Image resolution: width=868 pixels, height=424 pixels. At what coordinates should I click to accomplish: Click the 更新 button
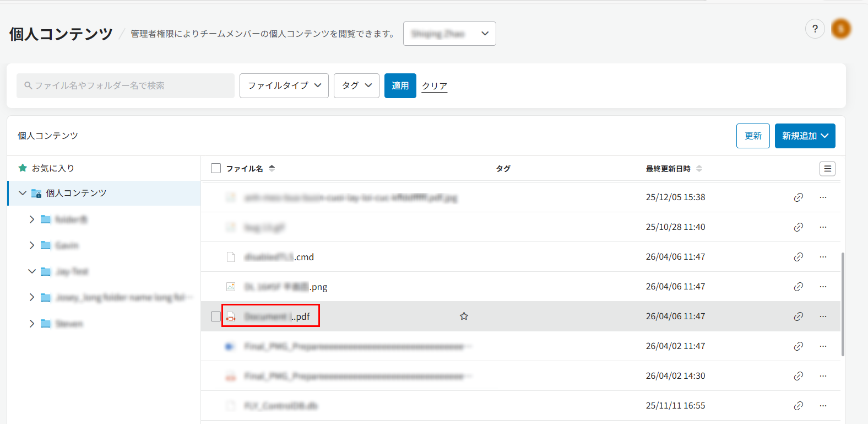(x=753, y=136)
